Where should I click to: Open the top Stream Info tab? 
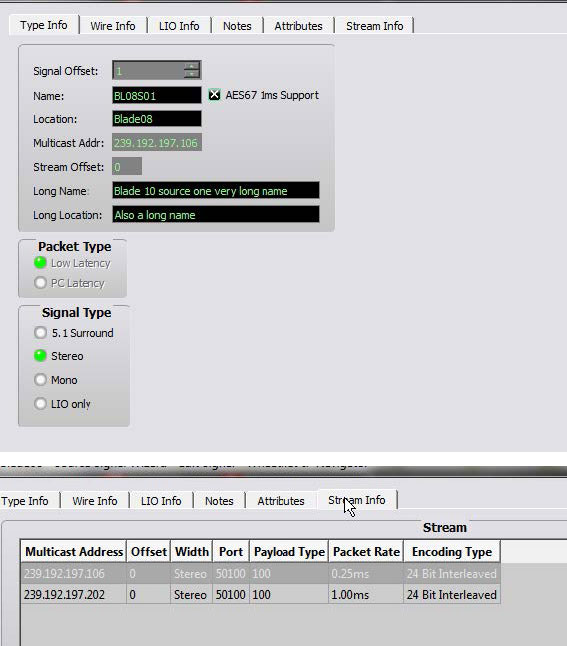point(375,26)
